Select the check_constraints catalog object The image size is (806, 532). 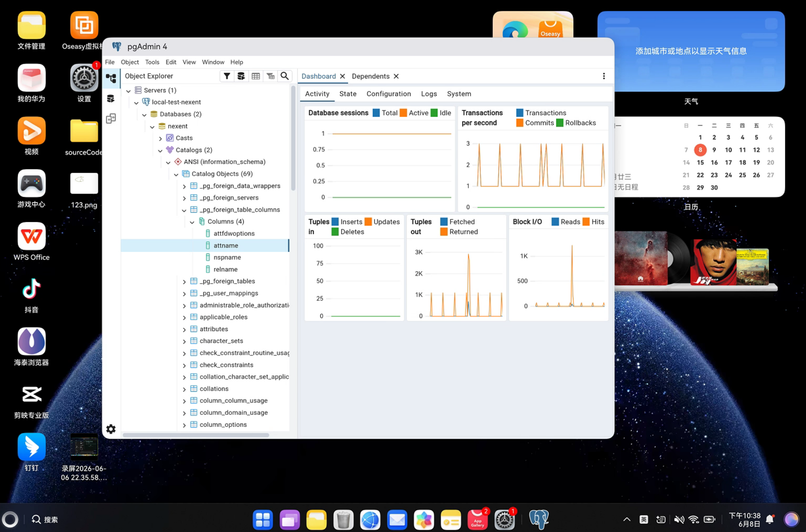coord(226,365)
